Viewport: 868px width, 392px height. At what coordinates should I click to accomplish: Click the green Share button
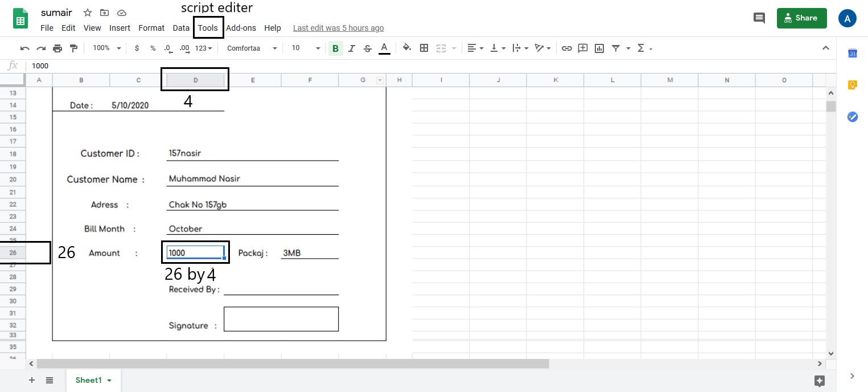click(801, 18)
